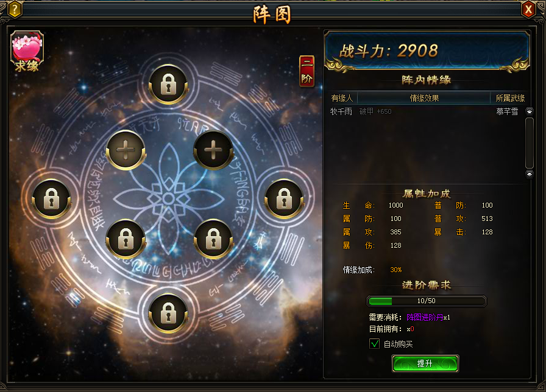
Task: Click the 情缘效果 column header
Action: pos(424,98)
